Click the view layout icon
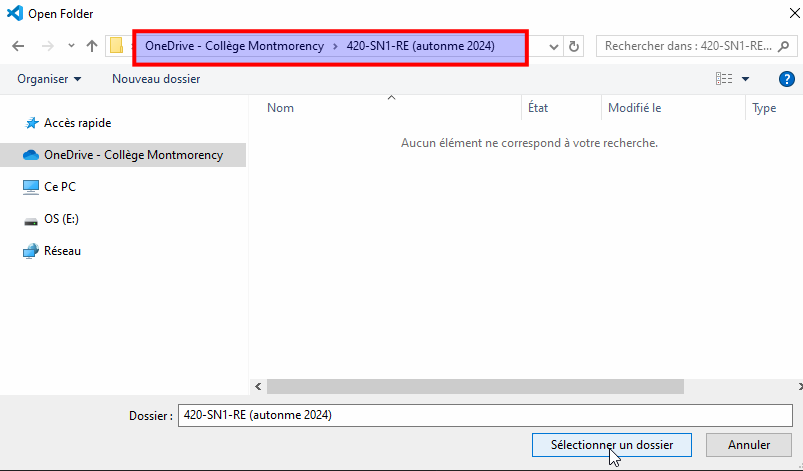Viewport: 803px width, 471px height. (x=724, y=78)
